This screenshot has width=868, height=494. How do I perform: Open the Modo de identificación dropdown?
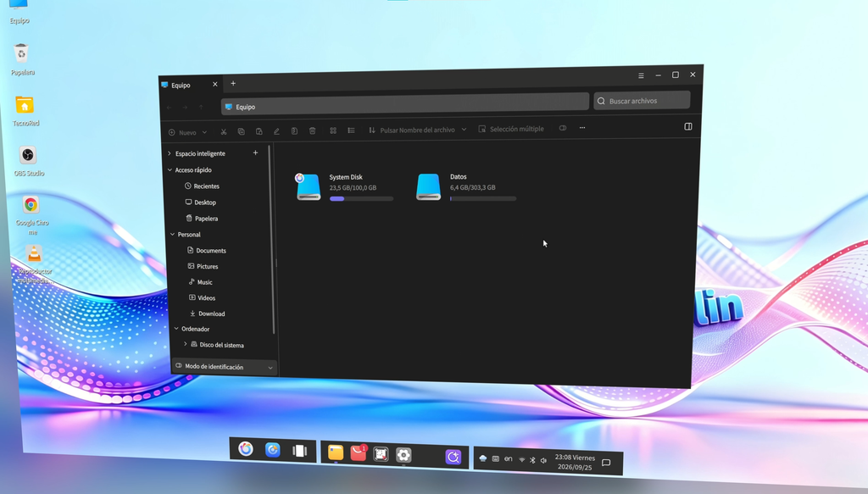pyautogui.click(x=224, y=367)
